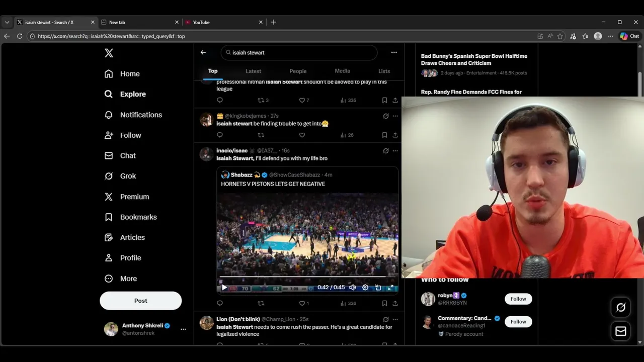Open Bookmarks in the sidebar
This screenshot has height=362, width=644.
(130, 217)
